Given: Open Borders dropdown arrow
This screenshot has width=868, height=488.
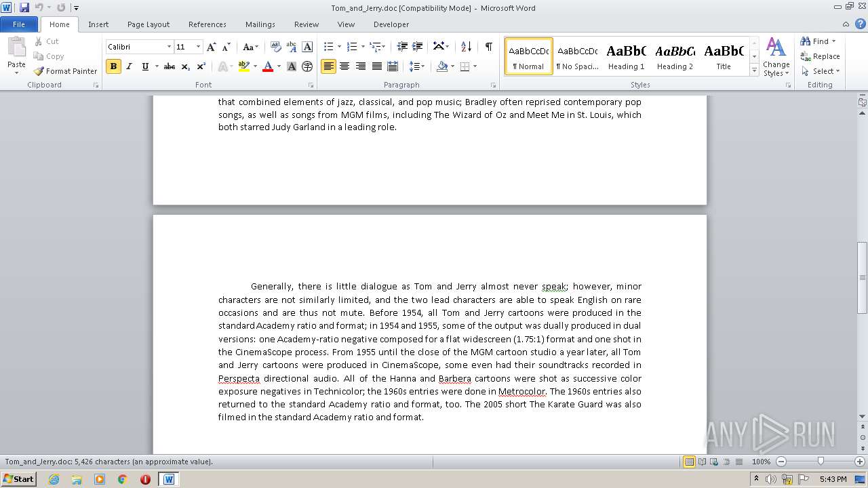Looking at the screenshot, I should (475, 66).
